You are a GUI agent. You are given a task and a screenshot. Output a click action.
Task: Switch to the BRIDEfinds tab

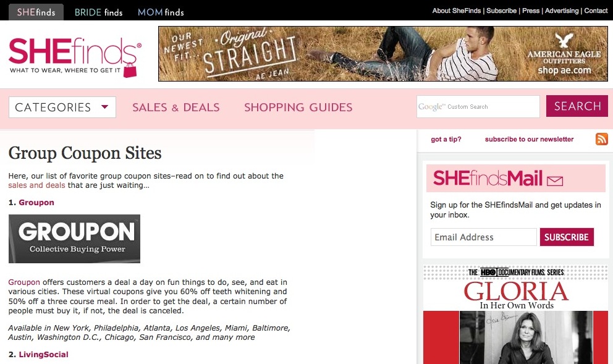tap(98, 12)
